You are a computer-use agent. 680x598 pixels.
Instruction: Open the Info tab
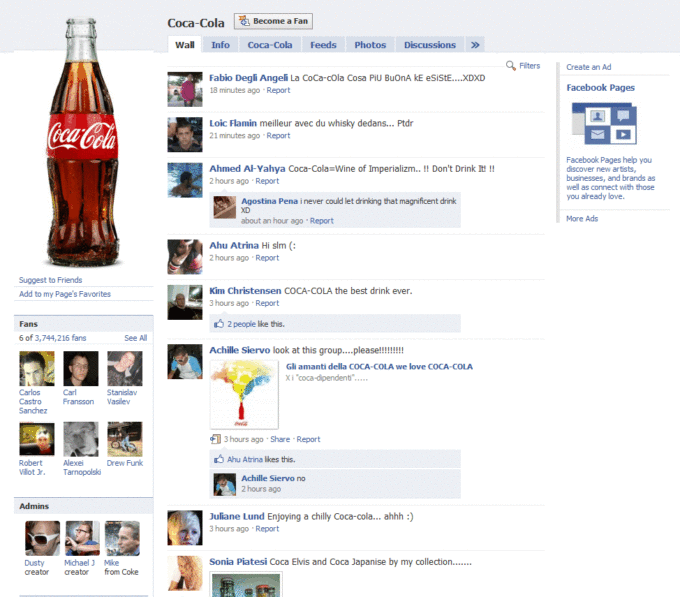point(220,45)
